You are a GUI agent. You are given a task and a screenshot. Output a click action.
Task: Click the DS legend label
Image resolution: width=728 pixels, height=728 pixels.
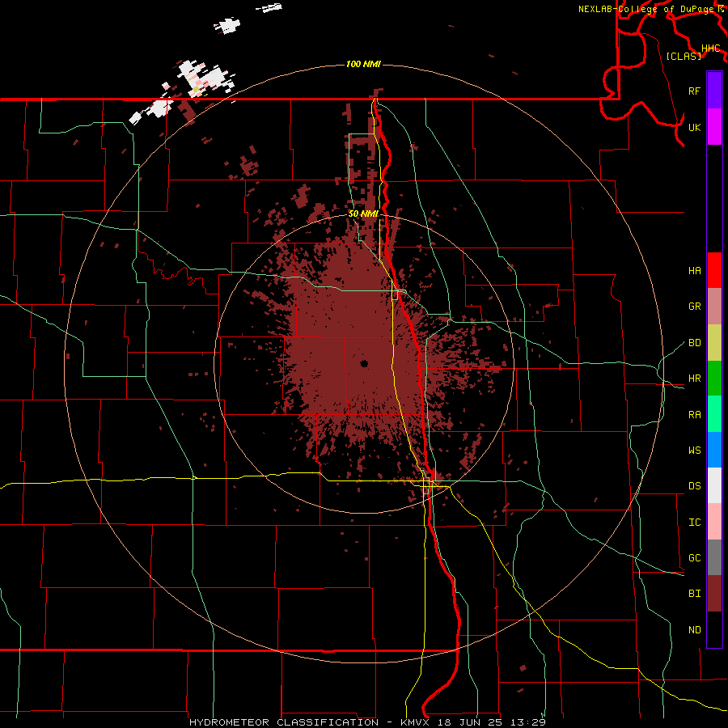click(695, 485)
